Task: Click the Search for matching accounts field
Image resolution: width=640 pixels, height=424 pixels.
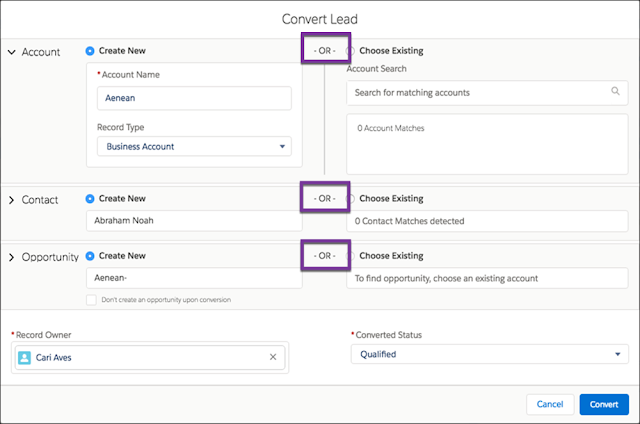Action: coord(487,93)
